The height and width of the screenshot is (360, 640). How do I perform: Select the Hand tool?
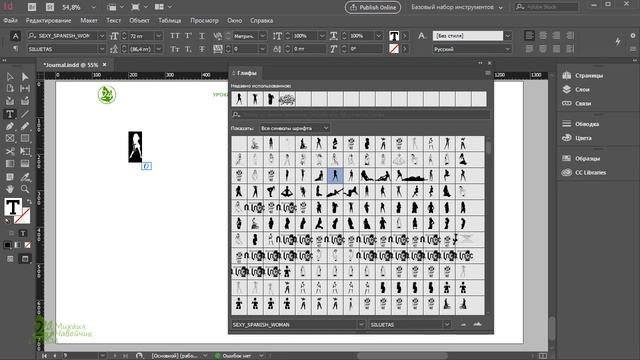(10, 189)
